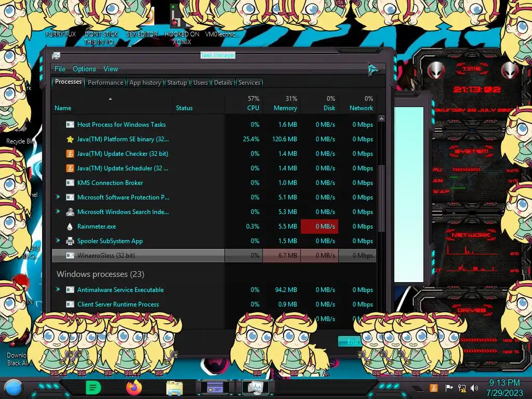Click the Host Process for Windows Tasks icon
This screenshot has width=532, height=399.
(70, 125)
